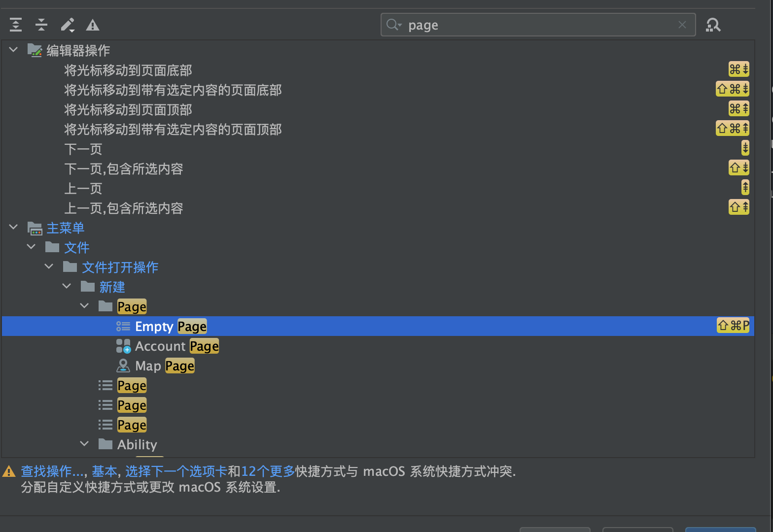This screenshot has width=773, height=532.
Task: Click the 主菜单 group icon
Action: tap(35, 228)
